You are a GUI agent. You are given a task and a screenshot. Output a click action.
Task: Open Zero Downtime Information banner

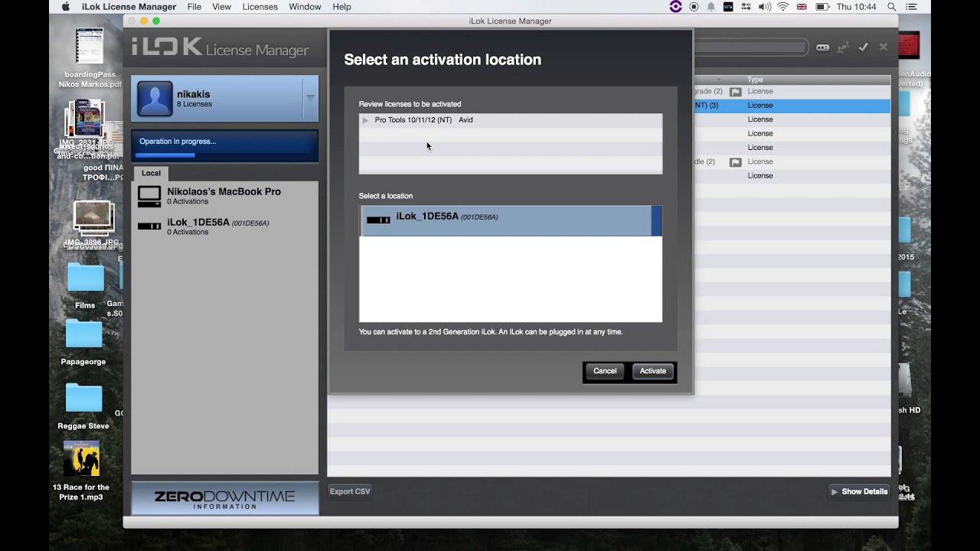(224, 497)
